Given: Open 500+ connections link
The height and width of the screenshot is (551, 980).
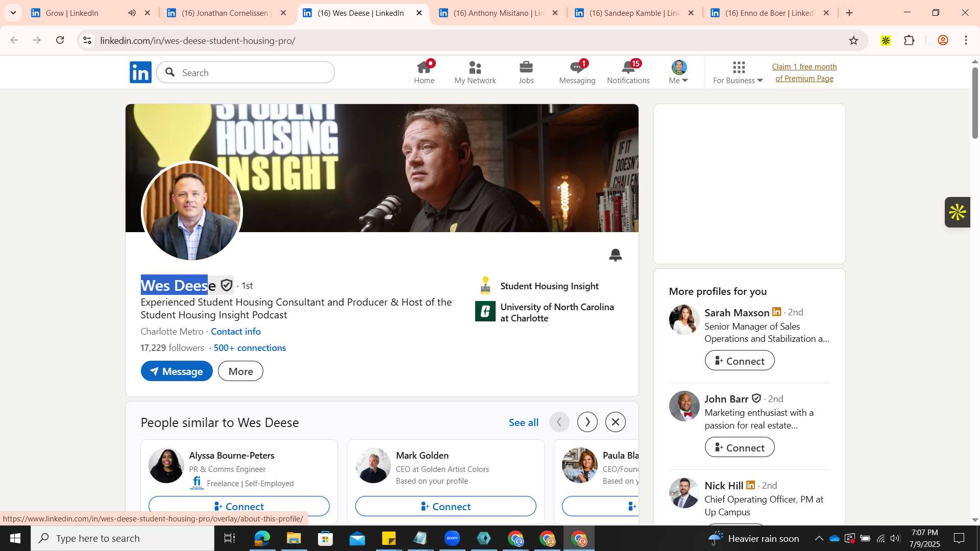Looking at the screenshot, I should coord(250,348).
